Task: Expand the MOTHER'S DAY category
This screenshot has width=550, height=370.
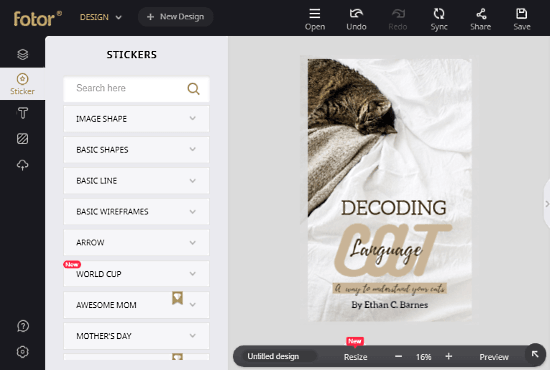Action: tap(136, 336)
